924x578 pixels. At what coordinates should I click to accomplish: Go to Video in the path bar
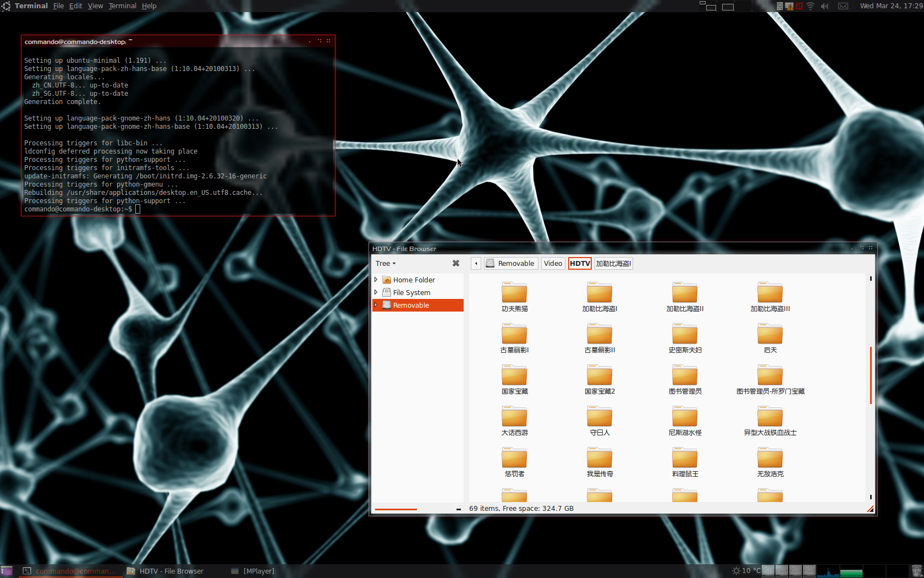[553, 263]
